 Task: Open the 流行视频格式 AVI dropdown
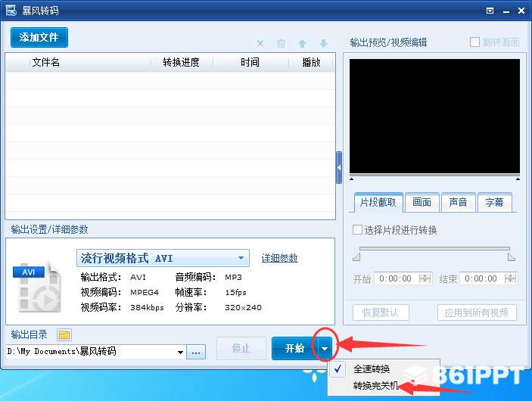(x=163, y=258)
